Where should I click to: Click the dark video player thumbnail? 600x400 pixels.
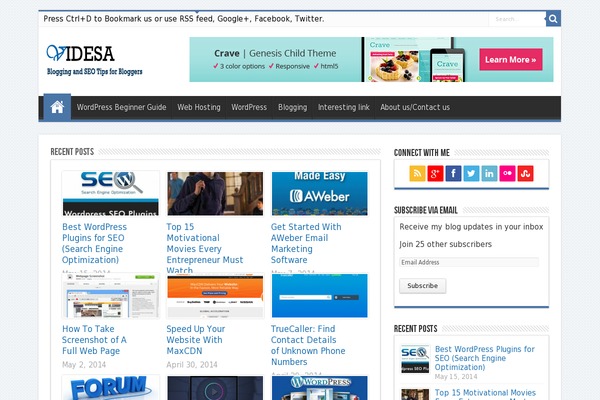(x=215, y=388)
